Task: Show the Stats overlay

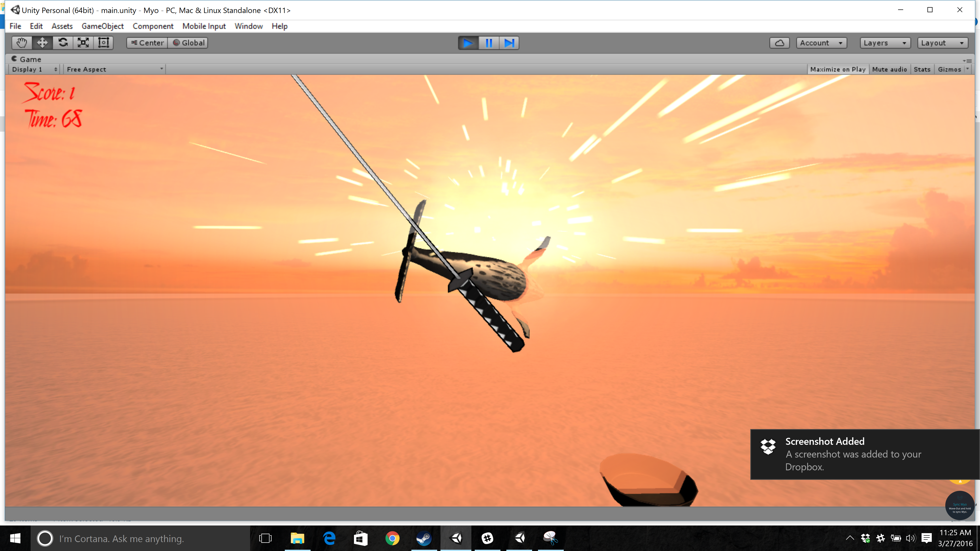Action: coord(922,69)
